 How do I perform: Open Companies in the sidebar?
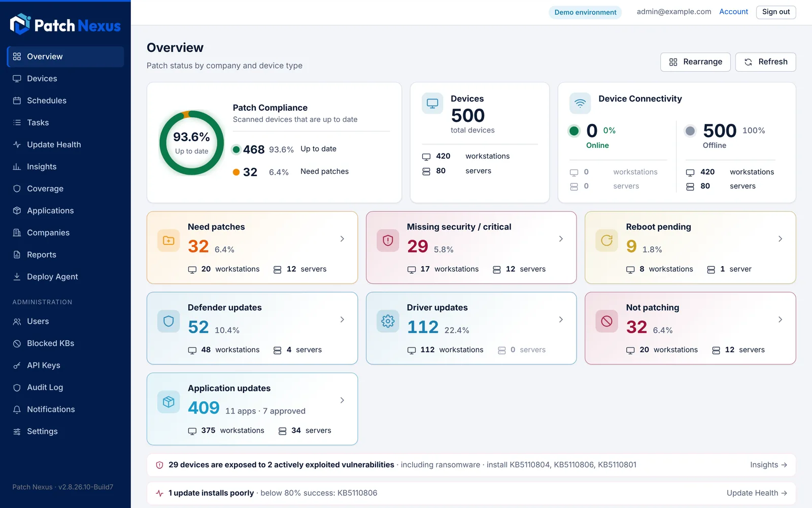coord(65,233)
